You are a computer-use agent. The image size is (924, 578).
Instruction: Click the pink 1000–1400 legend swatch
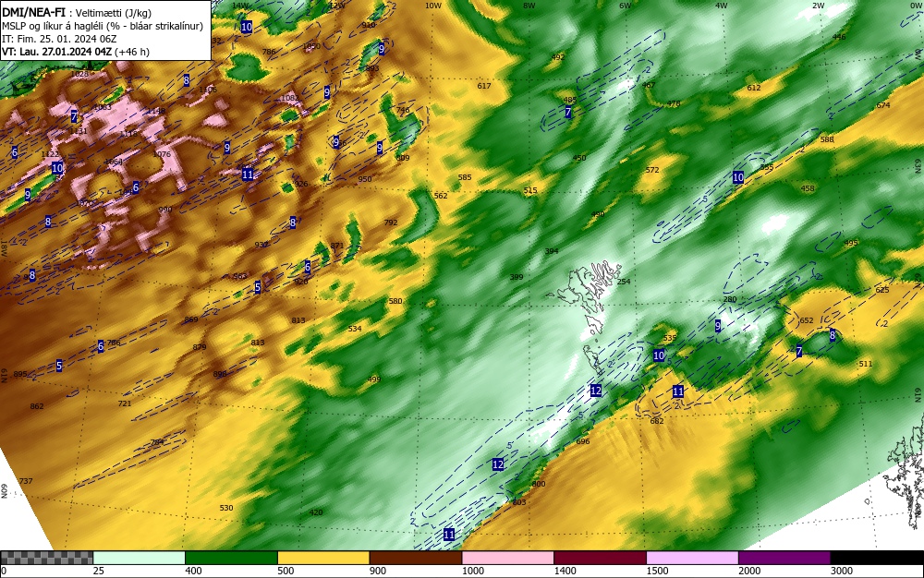(x=508, y=558)
